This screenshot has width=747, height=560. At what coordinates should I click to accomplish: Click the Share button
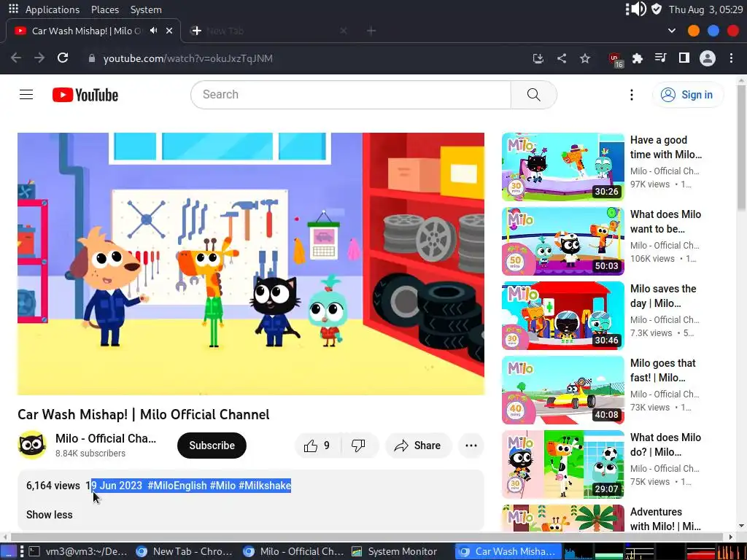coord(417,446)
